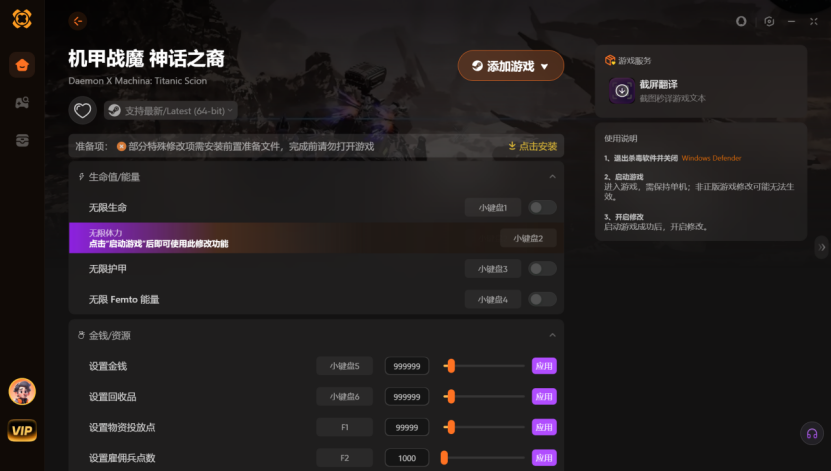831x471 pixels.
Task: Apply the 设置雇佣兵点数 value
Action: coord(544,458)
